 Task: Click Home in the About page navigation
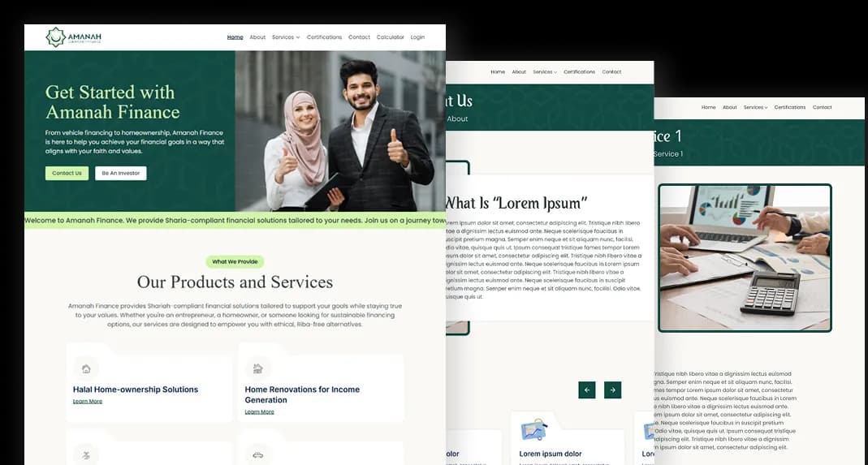point(498,72)
